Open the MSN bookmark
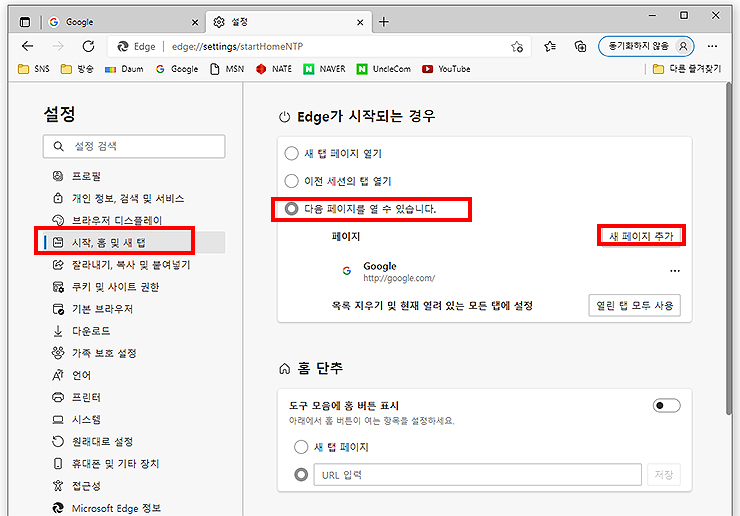The height and width of the screenshot is (516, 740). click(x=227, y=69)
